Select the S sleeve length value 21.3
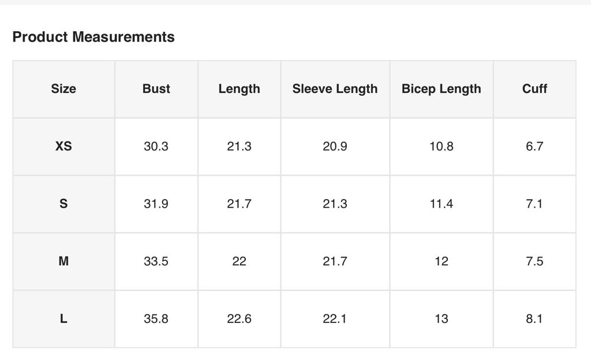Image resolution: width=591 pixels, height=364 pixels. point(335,204)
